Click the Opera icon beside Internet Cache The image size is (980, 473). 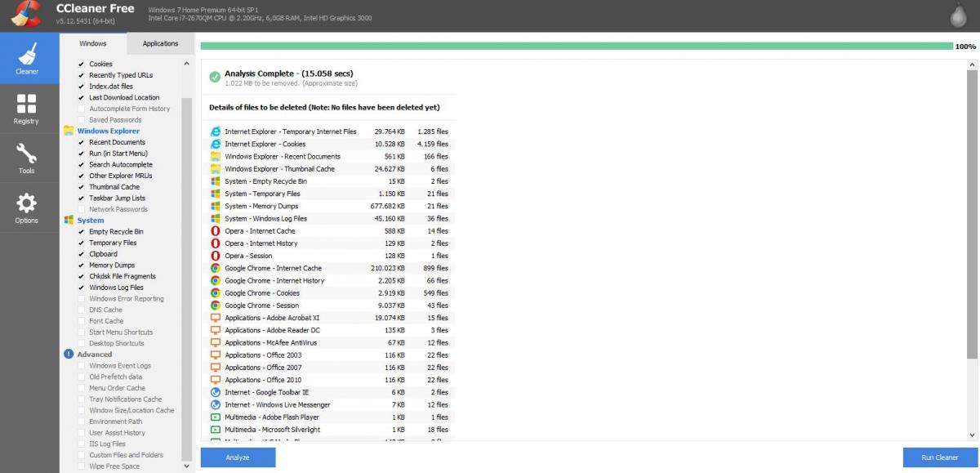pos(216,231)
